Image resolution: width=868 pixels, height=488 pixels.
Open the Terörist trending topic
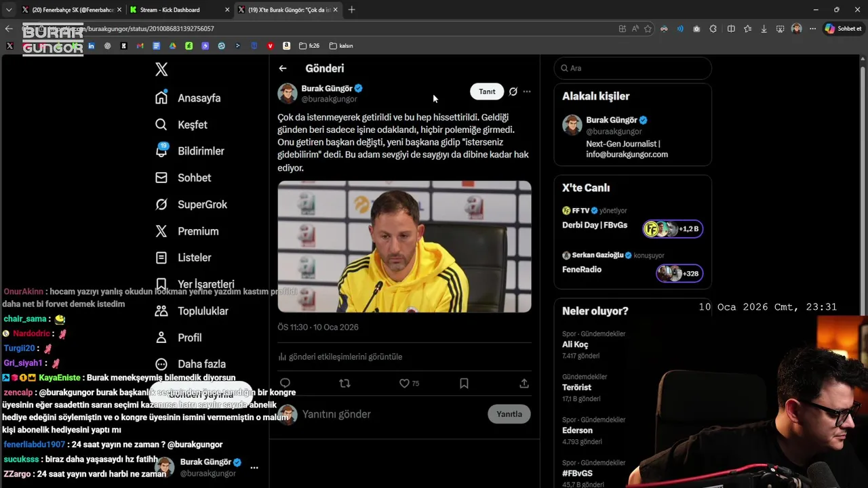pyautogui.click(x=576, y=388)
